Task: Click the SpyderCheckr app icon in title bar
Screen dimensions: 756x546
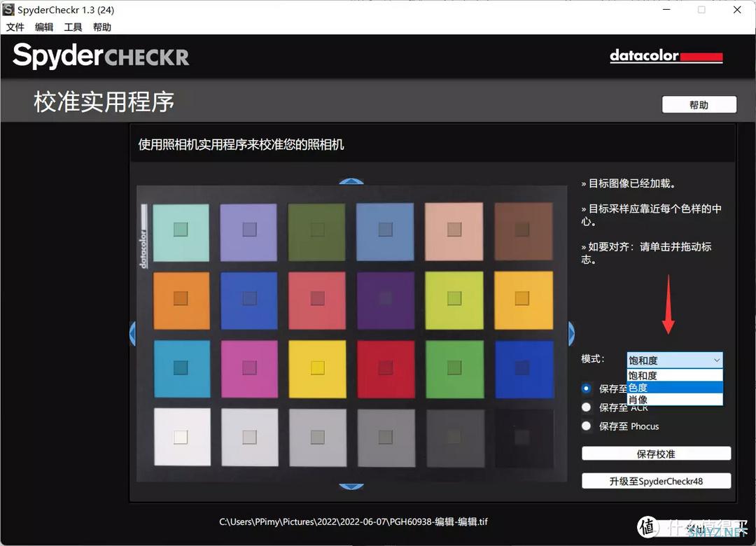Action: (8, 10)
